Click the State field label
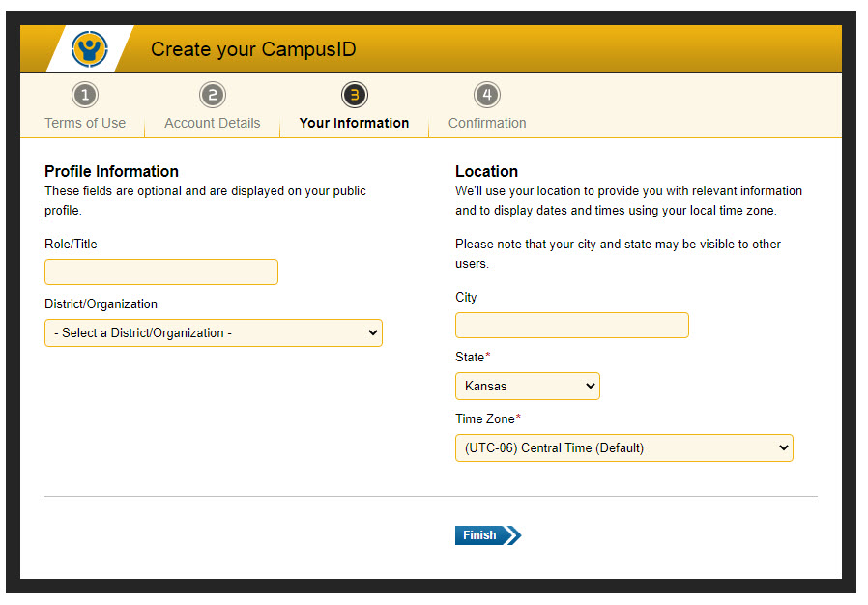The image size is (868, 605). pos(471,358)
